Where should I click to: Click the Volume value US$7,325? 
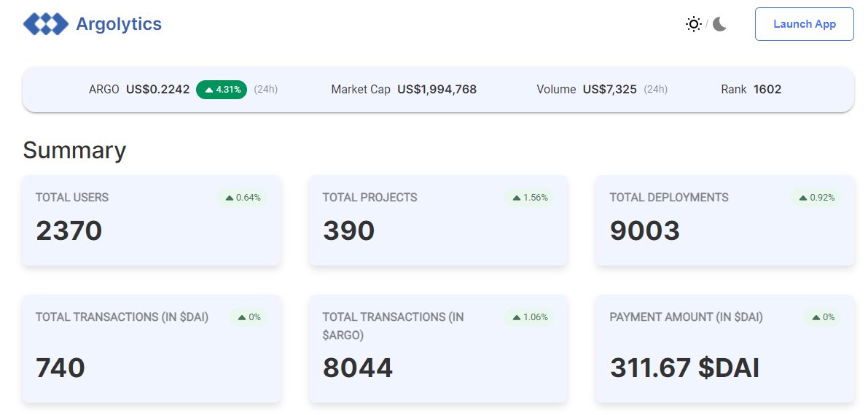[x=609, y=89]
